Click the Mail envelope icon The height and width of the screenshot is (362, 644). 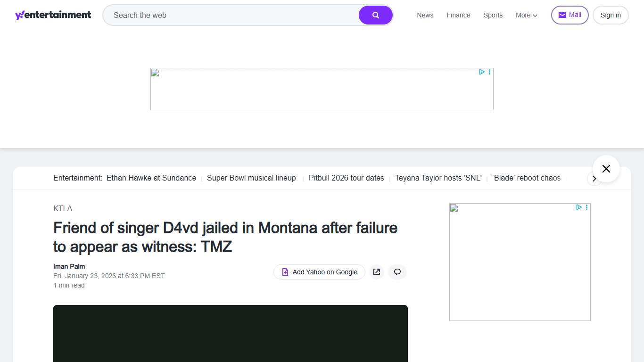coord(562,15)
